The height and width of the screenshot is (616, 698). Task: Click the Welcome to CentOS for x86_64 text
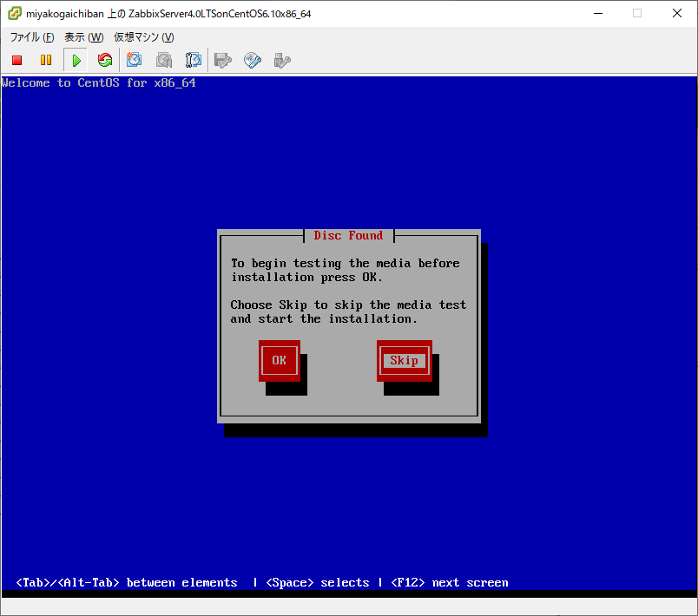click(x=98, y=83)
